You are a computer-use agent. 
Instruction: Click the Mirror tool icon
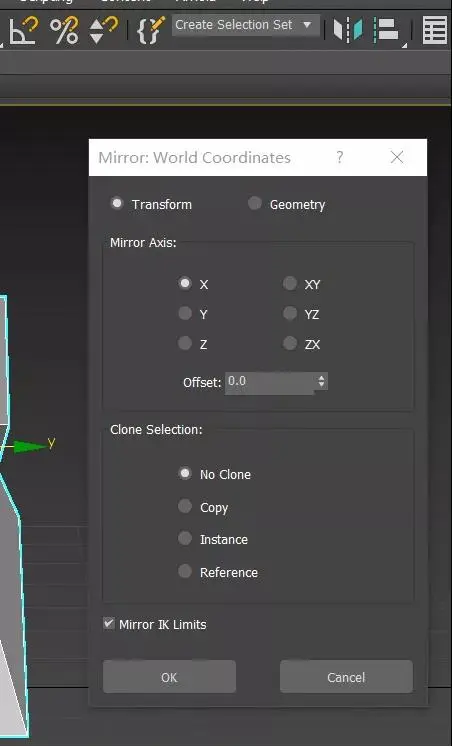(x=348, y=30)
